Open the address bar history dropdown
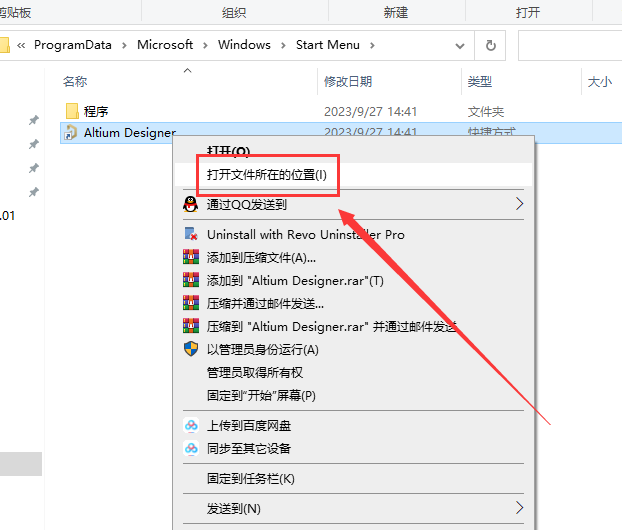This screenshot has height=530, width=622. click(x=460, y=46)
